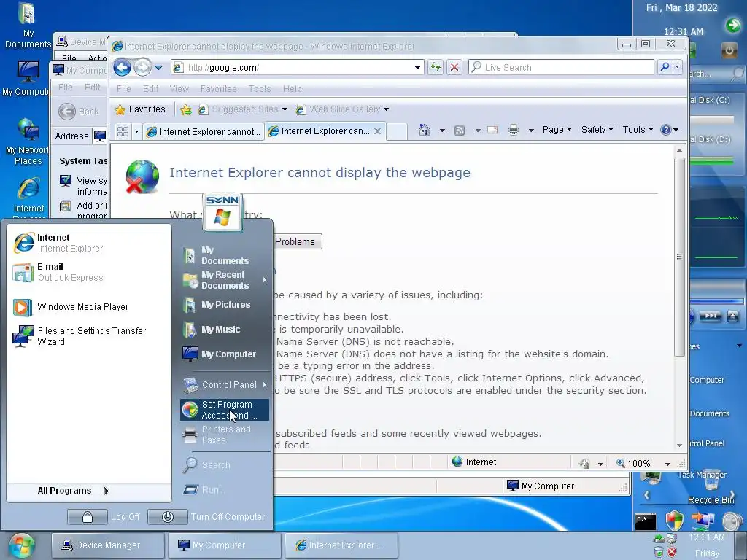Screen dimensions: 747x560
Task: Open the IE Favorites menu
Action: [x=218, y=89]
